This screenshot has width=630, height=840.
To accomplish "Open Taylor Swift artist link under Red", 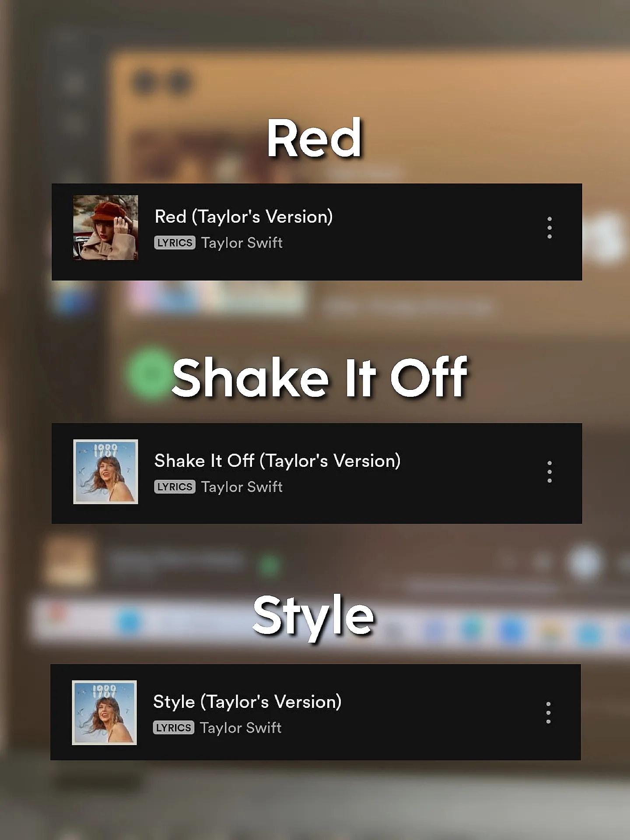I will [x=241, y=243].
